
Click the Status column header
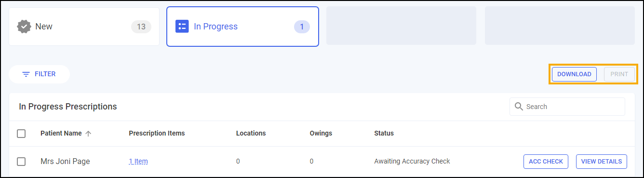pos(384,134)
